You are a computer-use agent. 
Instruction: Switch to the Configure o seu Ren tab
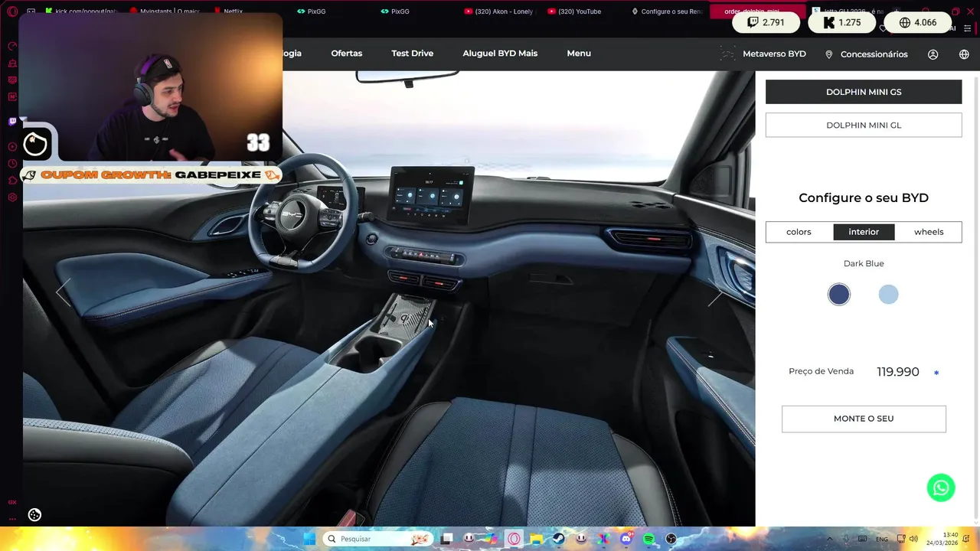(667, 11)
